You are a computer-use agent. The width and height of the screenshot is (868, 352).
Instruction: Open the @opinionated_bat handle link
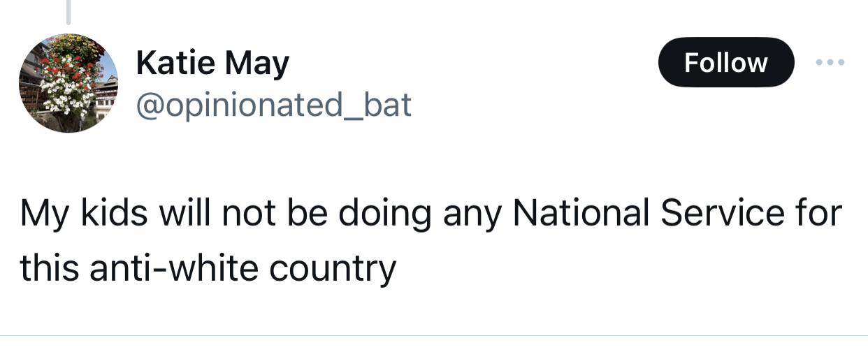click(273, 105)
